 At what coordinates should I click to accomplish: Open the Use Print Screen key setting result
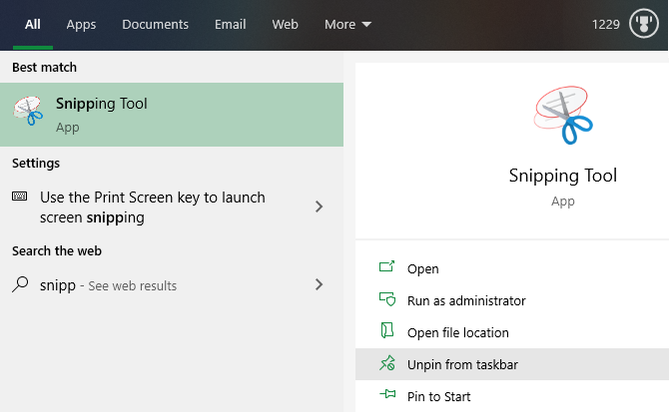(152, 207)
